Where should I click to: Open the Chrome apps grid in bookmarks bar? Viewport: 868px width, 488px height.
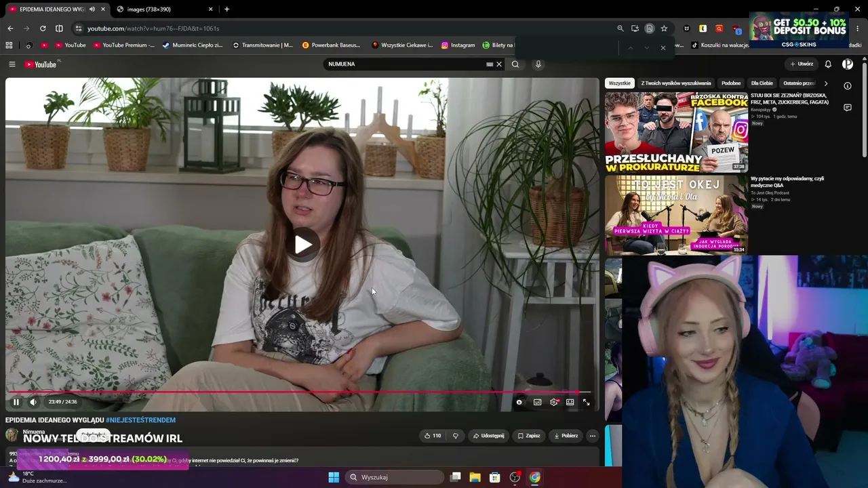pyautogui.click(x=9, y=45)
